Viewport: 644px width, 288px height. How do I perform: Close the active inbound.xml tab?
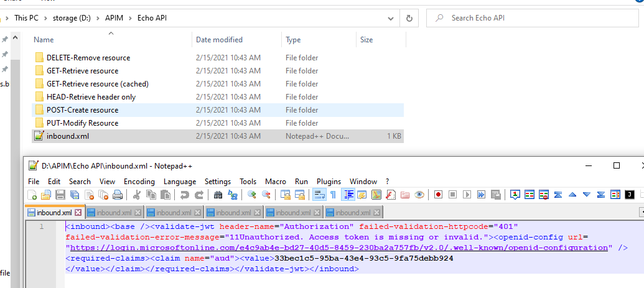tap(78, 212)
